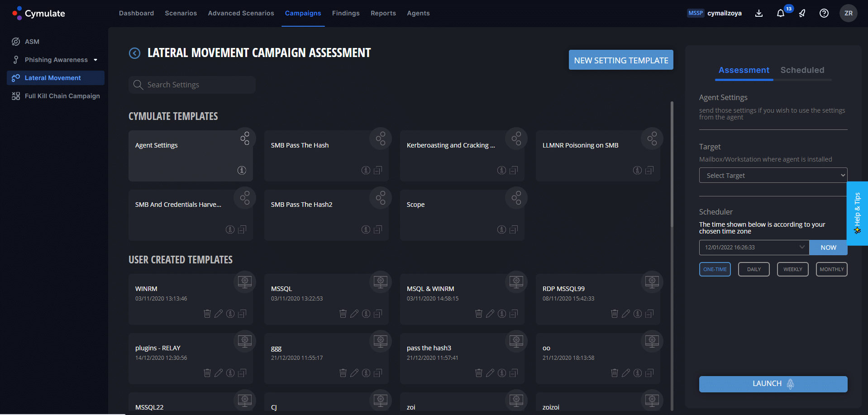The width and height of the screenshot is (868, 415).
Task: Click NEW SETTING TEMPLATE button
Action: point(621,60)
